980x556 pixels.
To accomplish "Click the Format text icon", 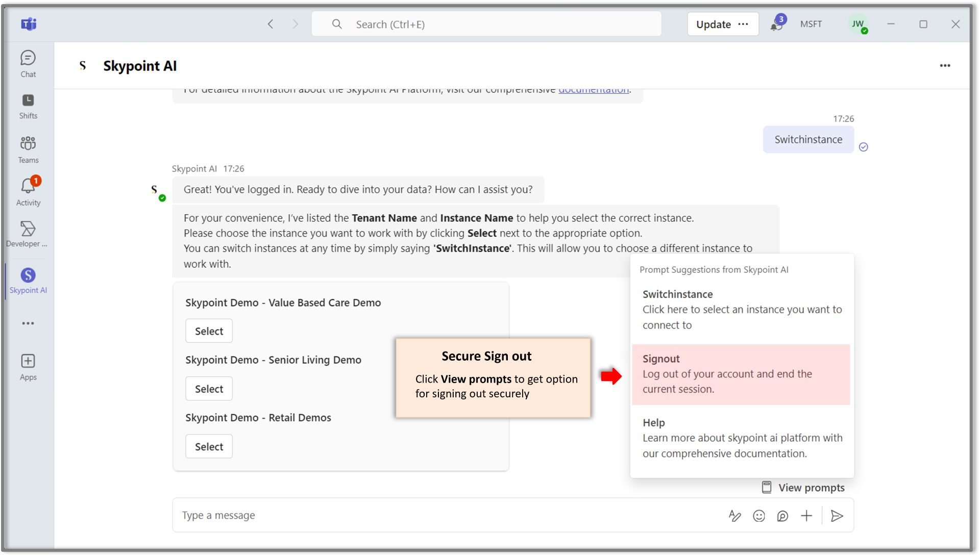I will (734, 516).
